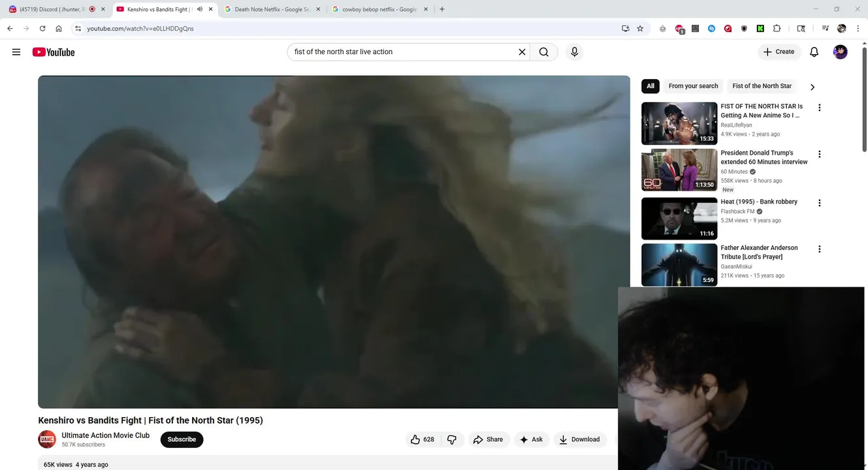Viewport: 868px width, 470px height.
Task: Open FIST OF THE NORTH STAR anime thumbnail
Action: click(x=679, y=123)
